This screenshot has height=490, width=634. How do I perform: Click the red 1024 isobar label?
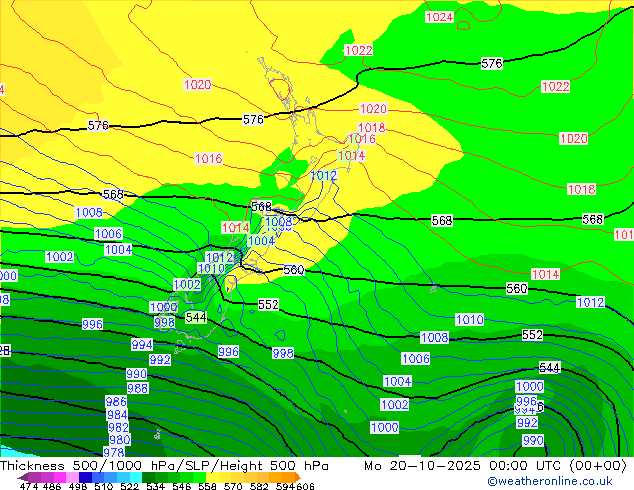point(440,17)
